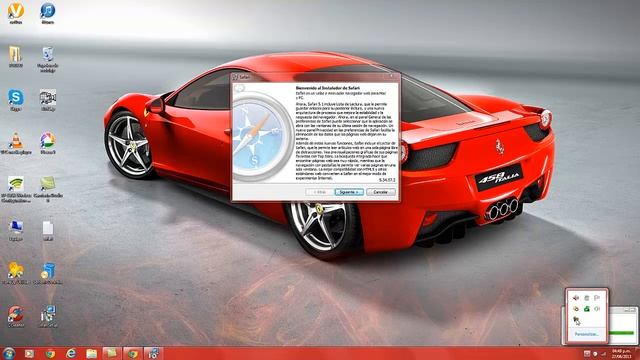The image size is (640, 360).
Task: Click Siguiente in the Safari installer
Action: pos(349,192)
